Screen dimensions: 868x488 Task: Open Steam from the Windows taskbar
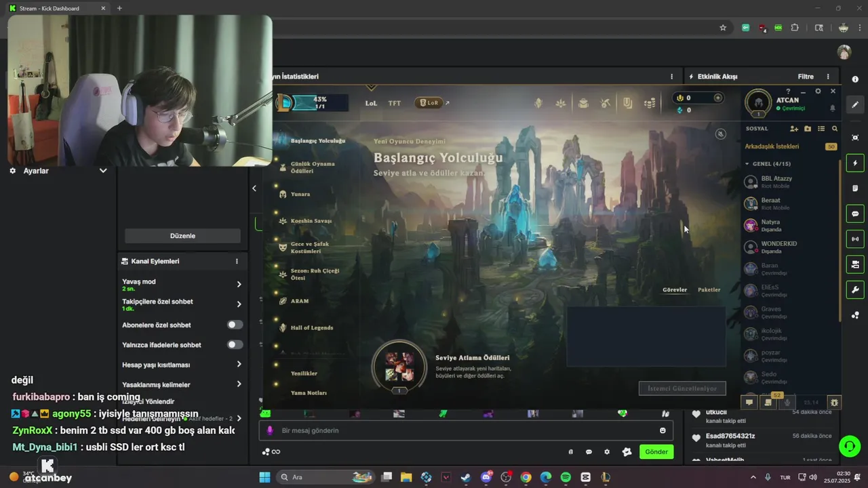coord(466,477)
